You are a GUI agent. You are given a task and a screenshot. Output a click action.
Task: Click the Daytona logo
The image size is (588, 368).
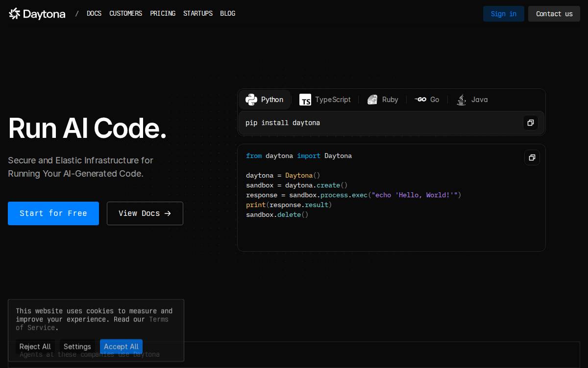[x=37, y=14]
